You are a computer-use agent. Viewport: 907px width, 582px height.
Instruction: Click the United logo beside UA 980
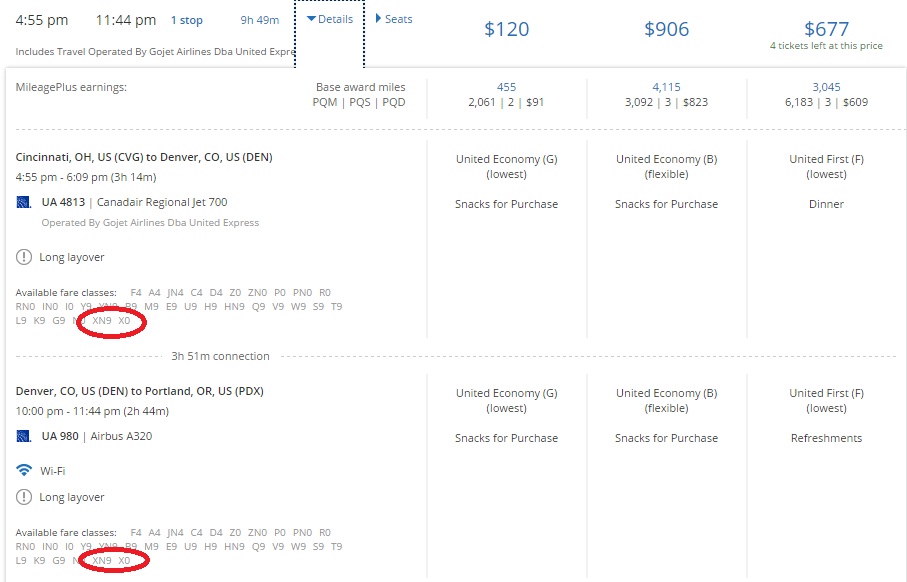(x=24, y=437)
